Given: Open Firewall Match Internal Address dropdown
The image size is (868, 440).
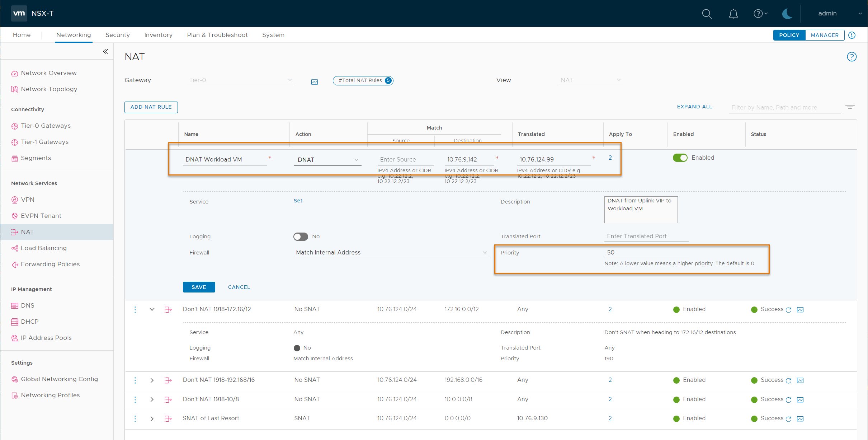Looking at the screenshot, I should click(x=391, y=253).
